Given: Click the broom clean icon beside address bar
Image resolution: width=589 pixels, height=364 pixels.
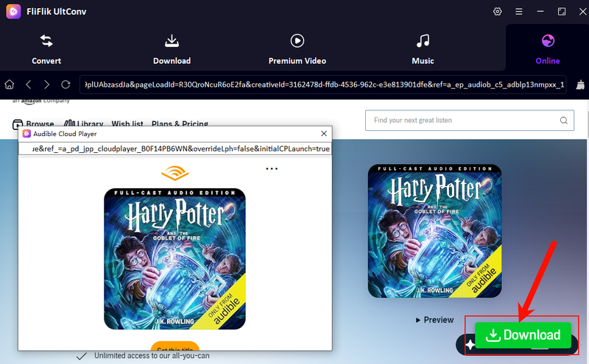Looking at the screenshot, I should [580, 85].
